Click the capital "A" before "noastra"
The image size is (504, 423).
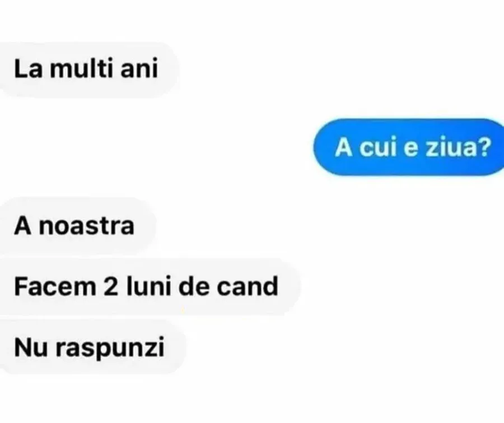tap(23, 226)
